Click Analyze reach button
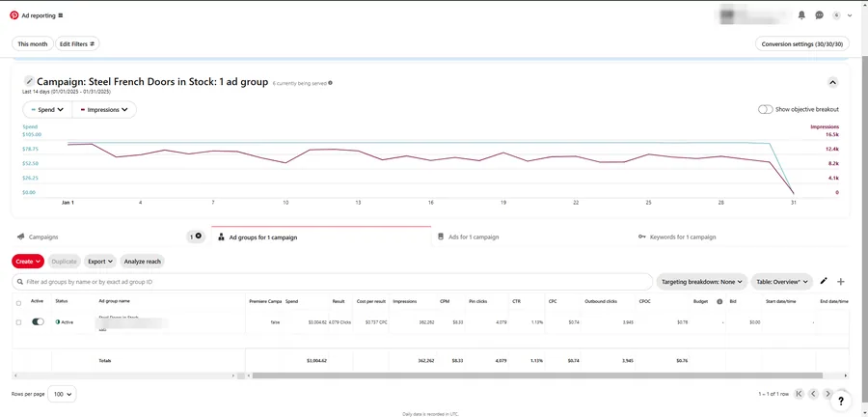This screenshot has height=417, width=868. (x=143, y=262)
